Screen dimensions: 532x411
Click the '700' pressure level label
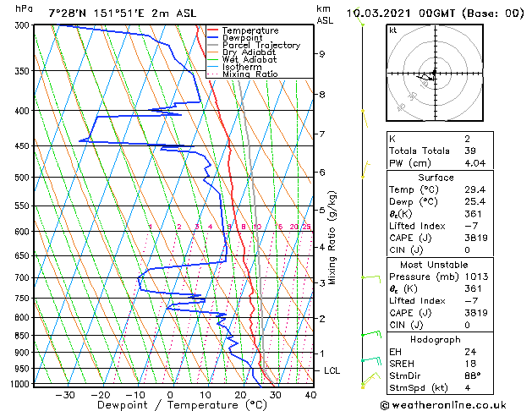[24, 277]
